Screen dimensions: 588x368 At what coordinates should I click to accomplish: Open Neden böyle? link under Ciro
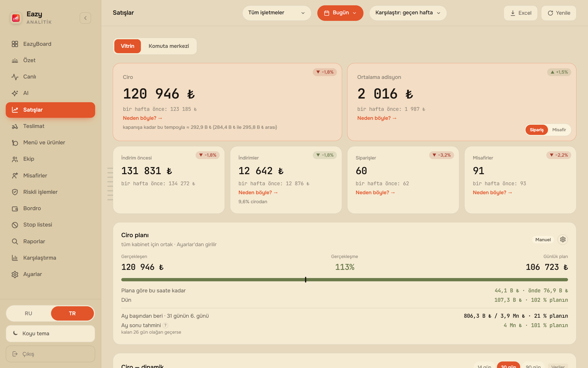(x=142, y=118)
